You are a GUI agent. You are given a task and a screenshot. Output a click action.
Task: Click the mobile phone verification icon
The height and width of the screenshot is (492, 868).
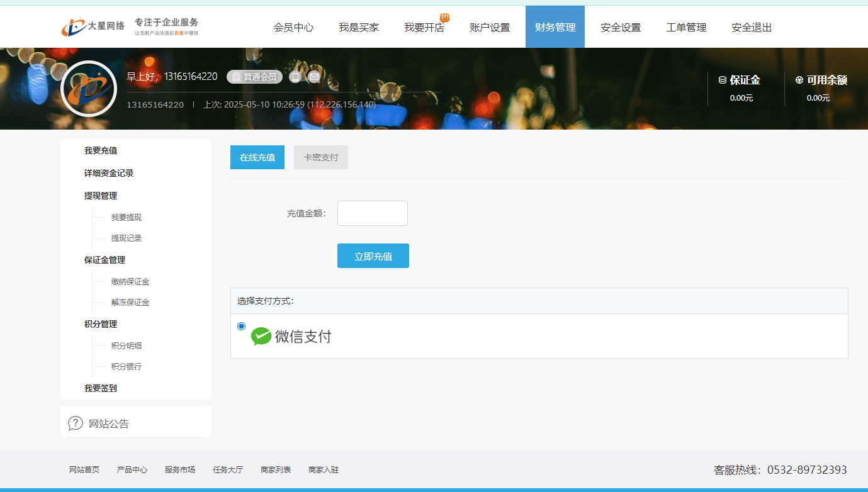295,77
